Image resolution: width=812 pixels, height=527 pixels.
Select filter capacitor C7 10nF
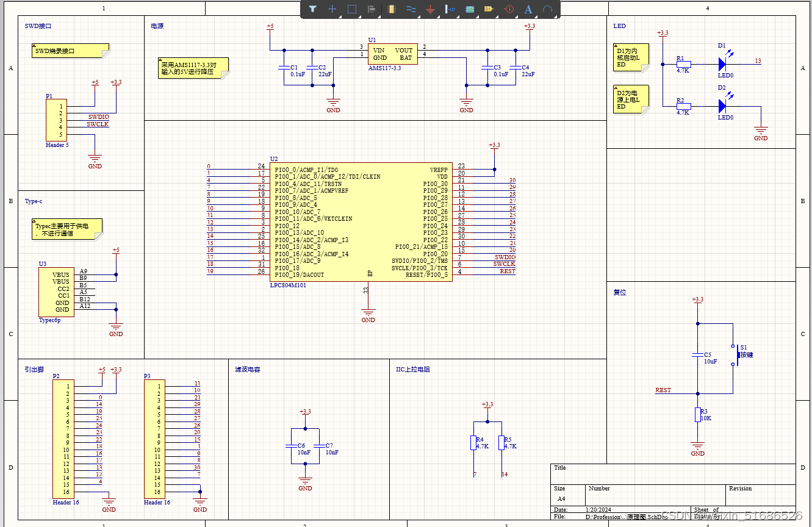tap(319, 445)
